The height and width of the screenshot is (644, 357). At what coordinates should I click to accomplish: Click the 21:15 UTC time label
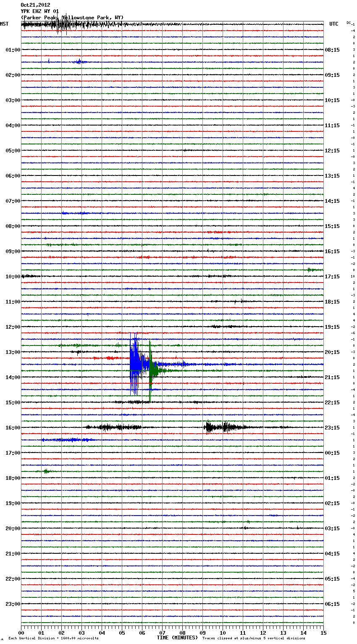pos(332,377)
